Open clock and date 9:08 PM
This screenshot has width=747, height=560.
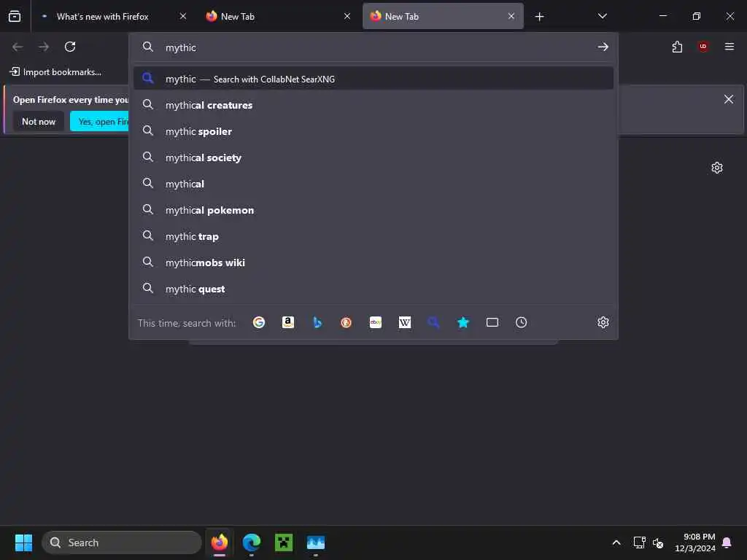[x=694, y=542]
